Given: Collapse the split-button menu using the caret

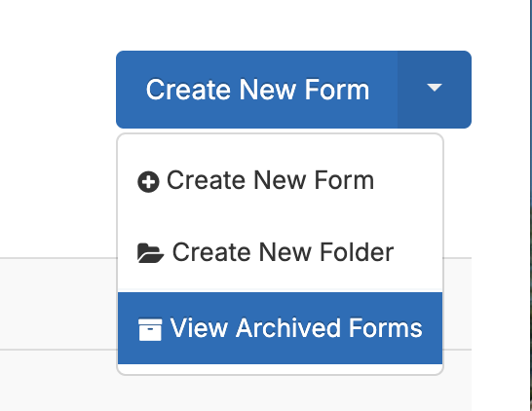Looking at the screenshot, I should coord(435,90).
